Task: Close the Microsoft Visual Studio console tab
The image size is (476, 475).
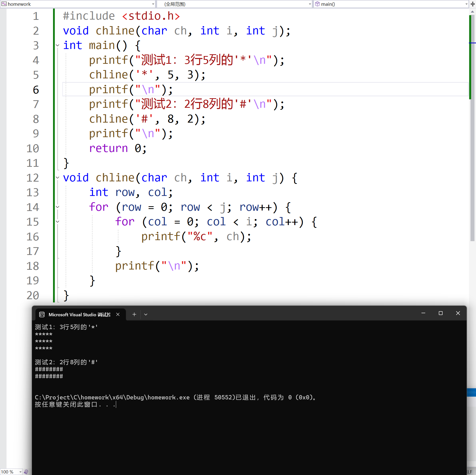Action: [118, 314]
